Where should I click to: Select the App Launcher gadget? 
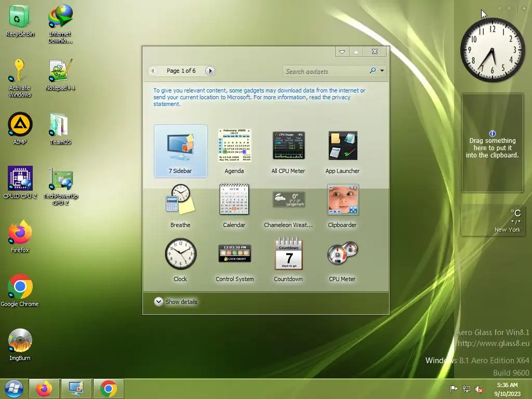(342, 151)
